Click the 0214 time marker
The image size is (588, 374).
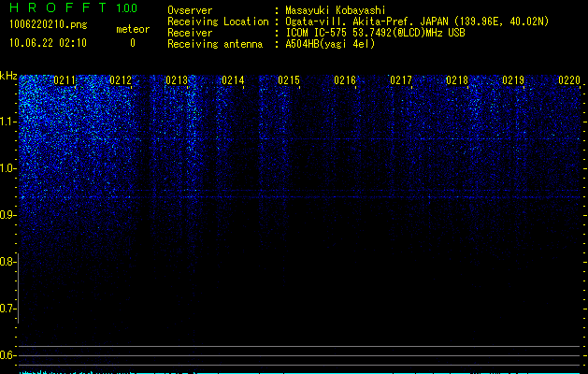coord(233,80)
